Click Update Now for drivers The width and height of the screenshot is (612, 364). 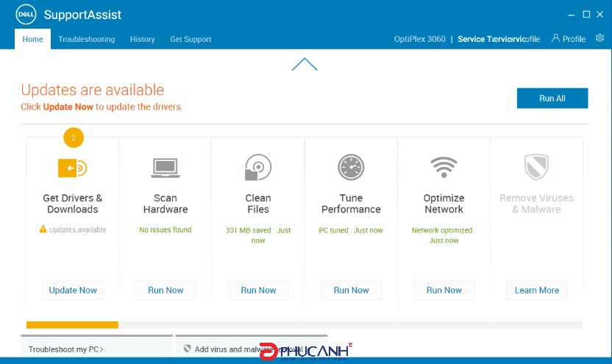[73, 290]
